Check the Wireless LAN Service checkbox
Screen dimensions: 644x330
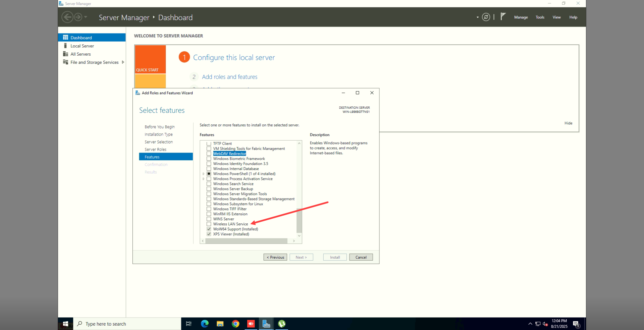pyautogui.click(x=209, y=224)
